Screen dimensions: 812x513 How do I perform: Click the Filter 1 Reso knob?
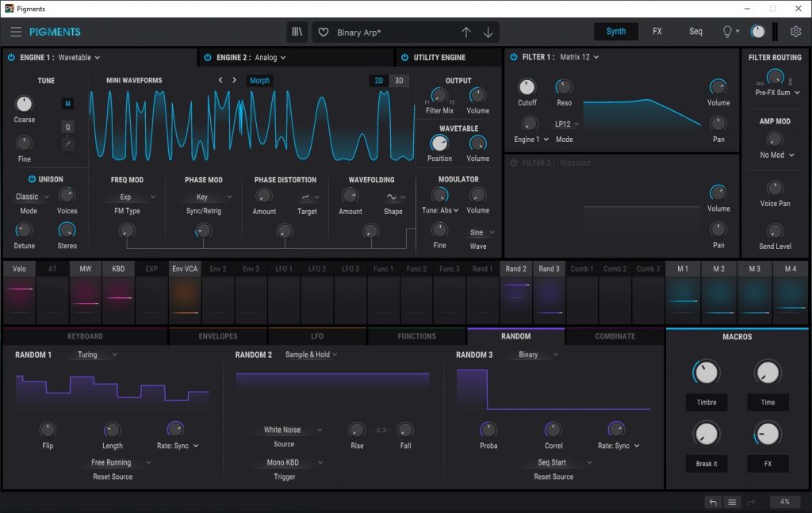pos(564,87)
